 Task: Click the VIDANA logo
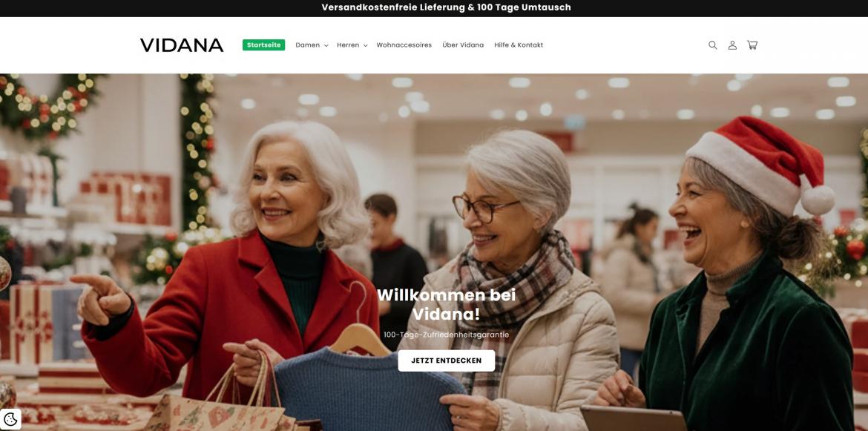182,45
